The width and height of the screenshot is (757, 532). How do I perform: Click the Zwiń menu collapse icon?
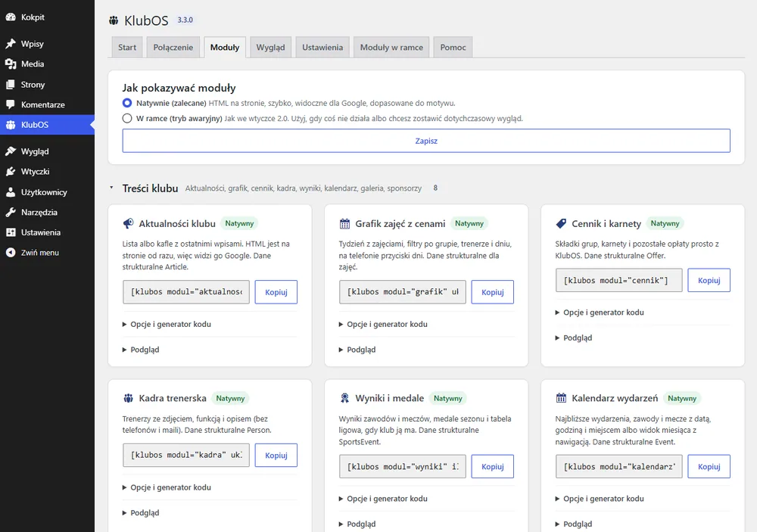coord(11,253)
